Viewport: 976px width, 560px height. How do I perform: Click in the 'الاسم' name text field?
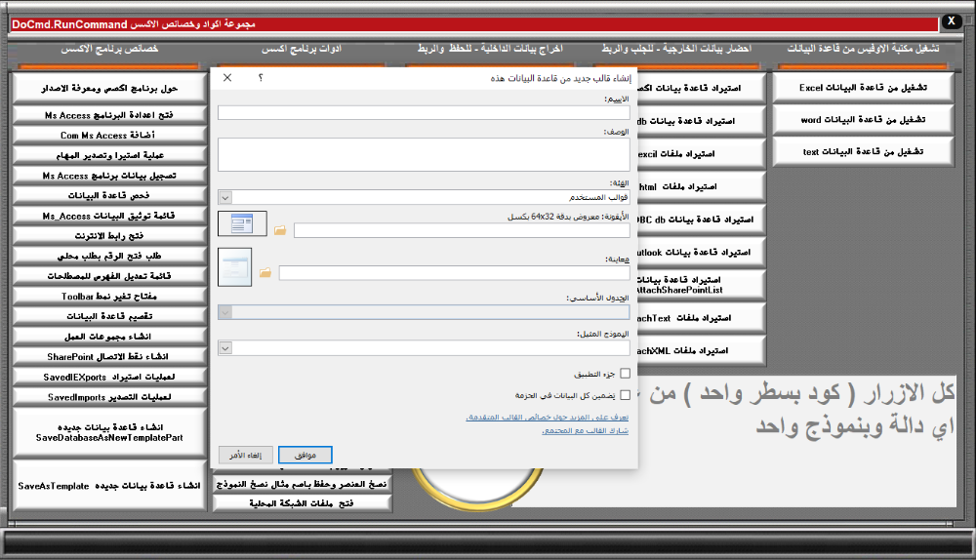tap(424, 112)
